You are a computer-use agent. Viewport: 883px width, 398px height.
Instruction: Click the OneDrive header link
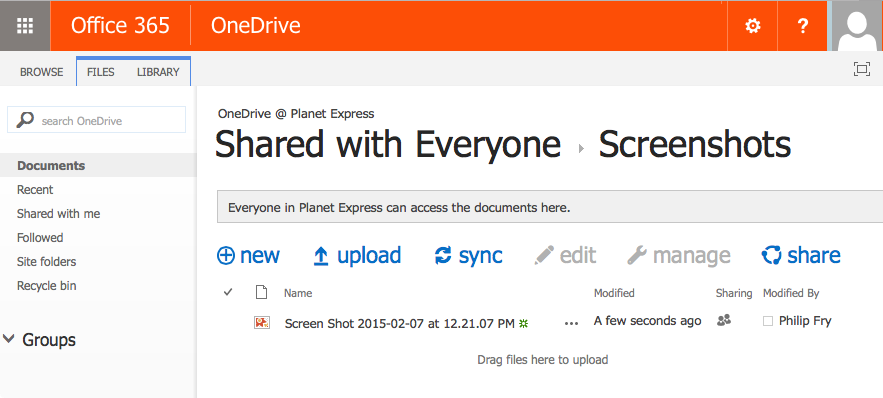[255, 25]
